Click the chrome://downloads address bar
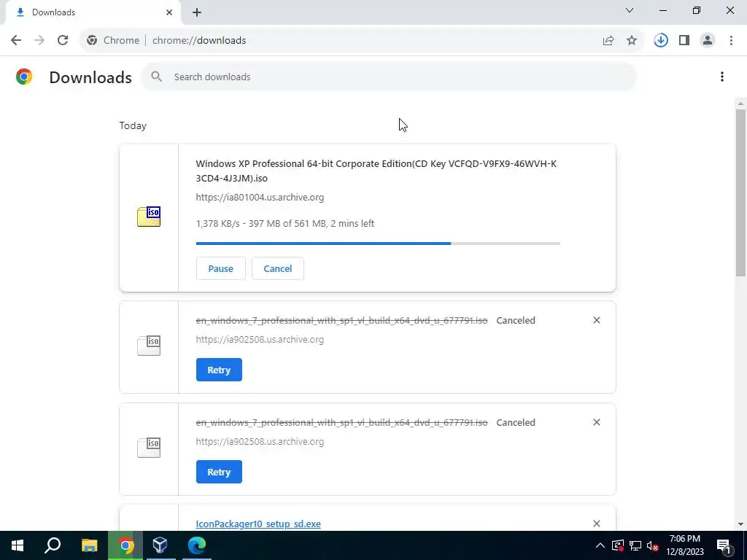 362,41
